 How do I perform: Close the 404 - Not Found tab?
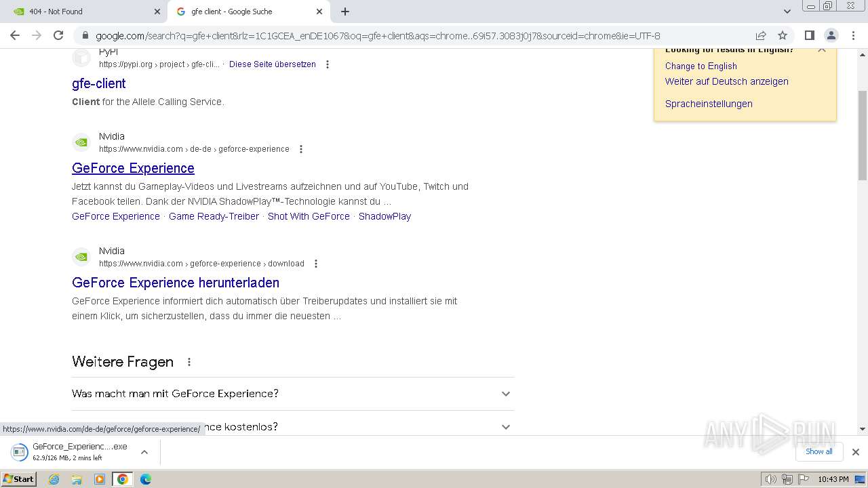[157, 12]
